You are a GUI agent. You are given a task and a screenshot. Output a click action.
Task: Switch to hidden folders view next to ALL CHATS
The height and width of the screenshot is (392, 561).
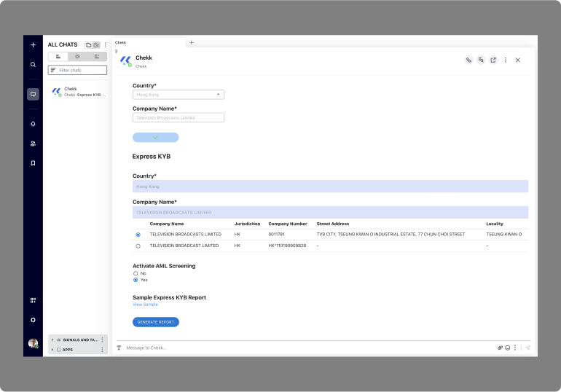coord(96,44)
